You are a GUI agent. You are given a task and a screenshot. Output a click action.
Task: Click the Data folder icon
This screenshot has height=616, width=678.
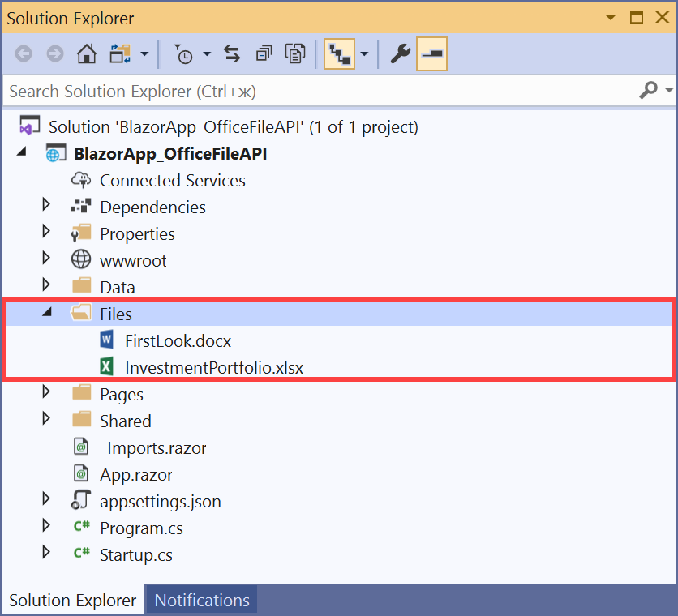(x=81, y=286)
